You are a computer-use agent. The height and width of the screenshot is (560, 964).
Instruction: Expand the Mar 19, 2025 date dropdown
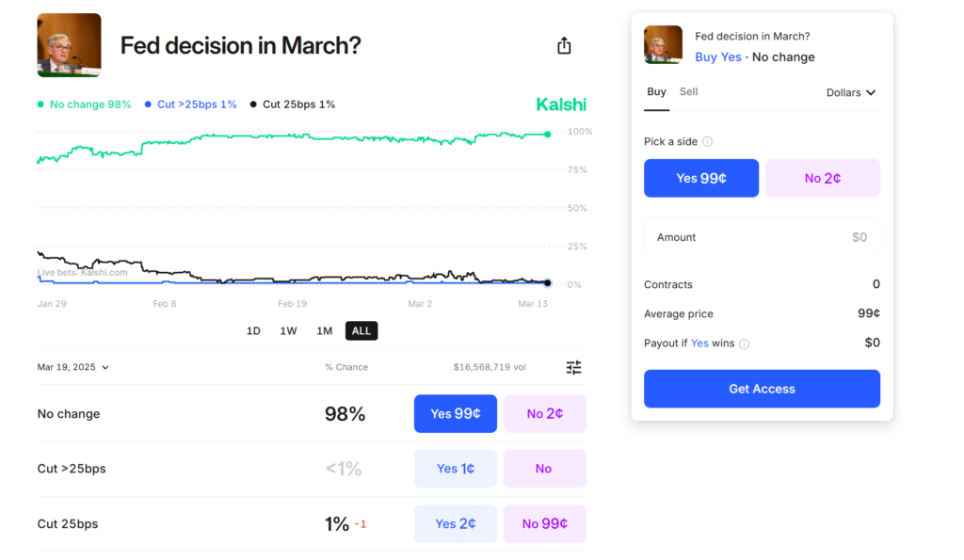73,367
